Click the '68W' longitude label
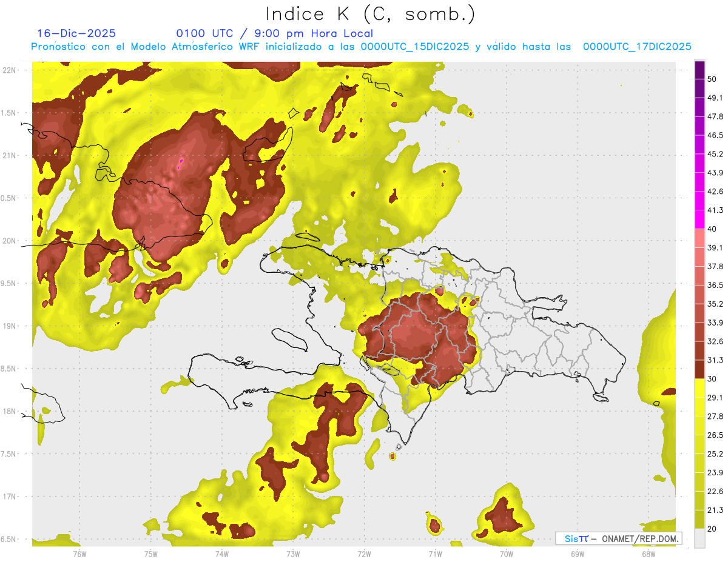 tap(649, 554)
